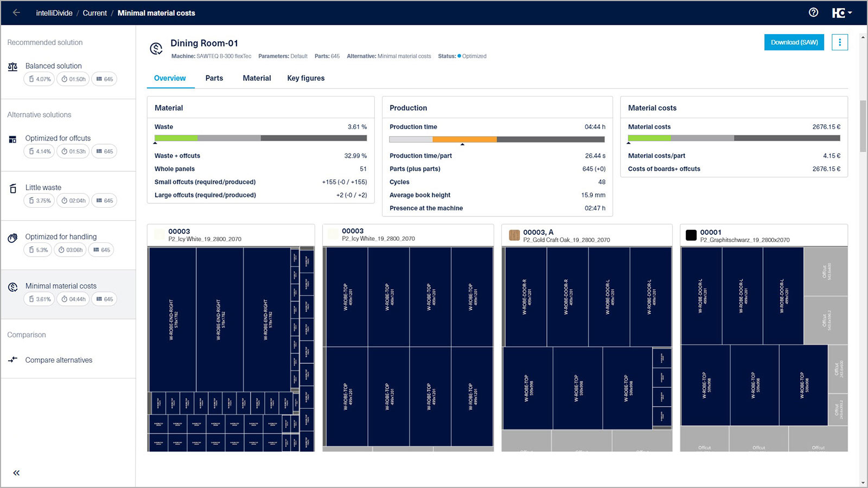868x488 pixels.
Task: Click the black Graphitschwarz color swatch
Action: point(691,235)
